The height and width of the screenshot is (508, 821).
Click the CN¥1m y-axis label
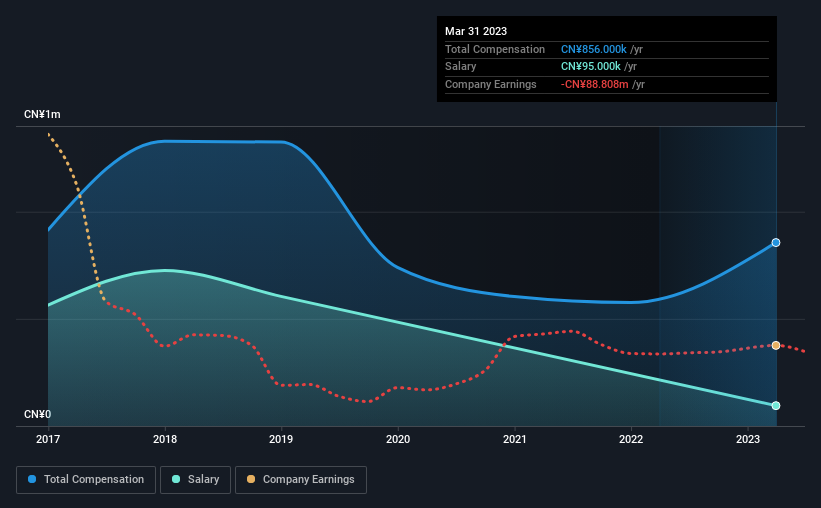coord(42,114)
